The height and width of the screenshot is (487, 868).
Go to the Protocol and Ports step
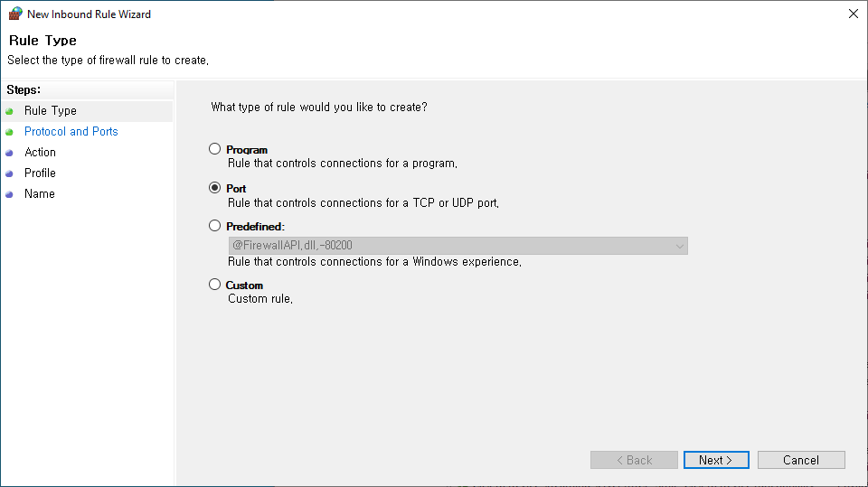tap(71, 132)
